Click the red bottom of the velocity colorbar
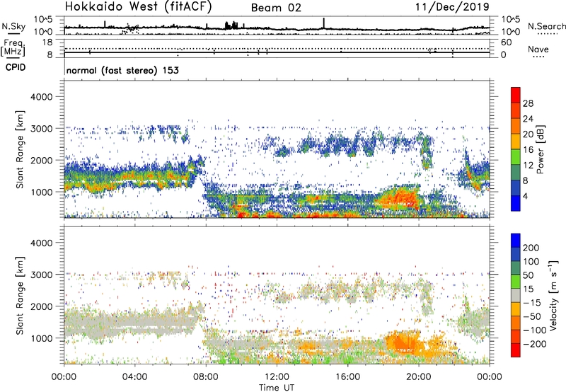 (516, 350)
